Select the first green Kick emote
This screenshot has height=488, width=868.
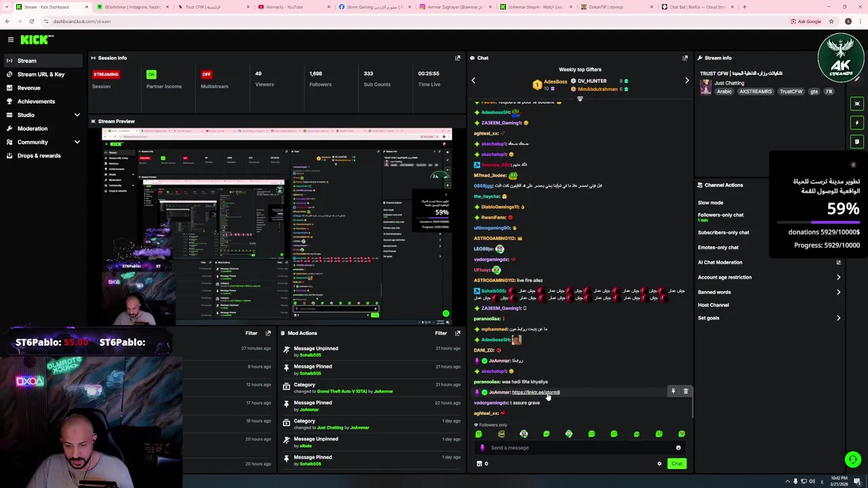click(479, 434)
